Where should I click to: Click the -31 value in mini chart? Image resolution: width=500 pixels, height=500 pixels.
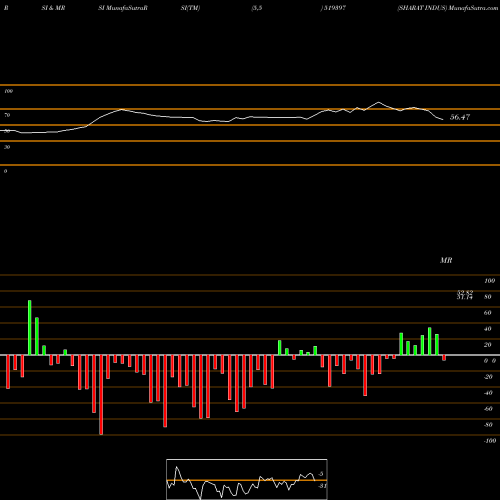pyautogui.click(x=322, y=486)
